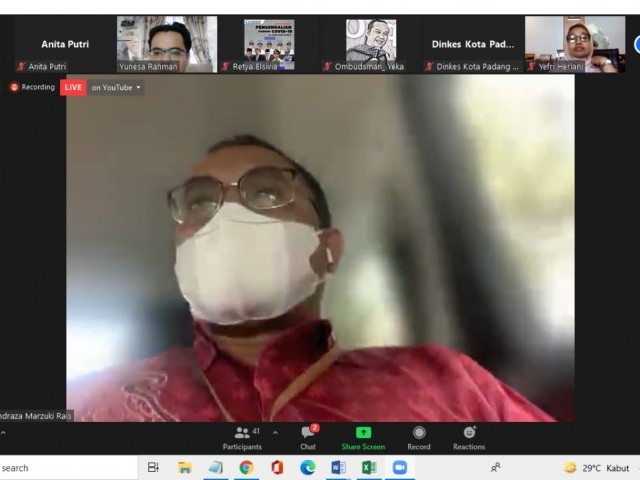Image resolution: width=640 pixels, height=480 pixels.
Task: Select Yunesa Rahman's video thumbnail
Action: (166, 44)
